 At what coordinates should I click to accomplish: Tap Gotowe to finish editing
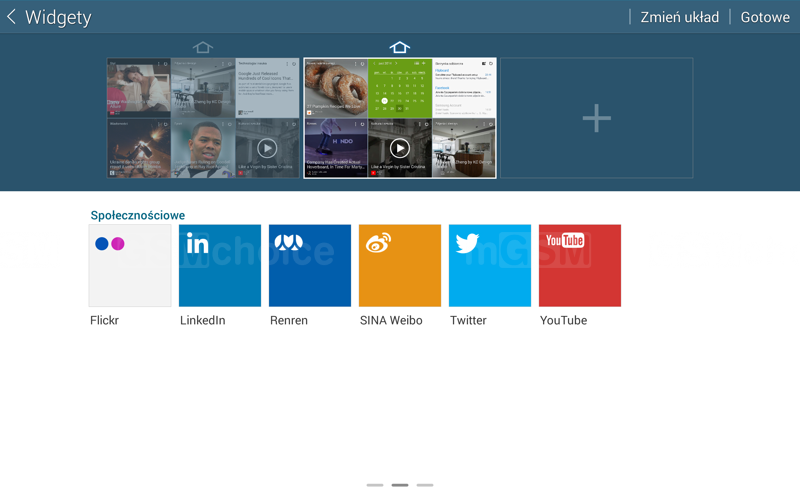[765, 17]
